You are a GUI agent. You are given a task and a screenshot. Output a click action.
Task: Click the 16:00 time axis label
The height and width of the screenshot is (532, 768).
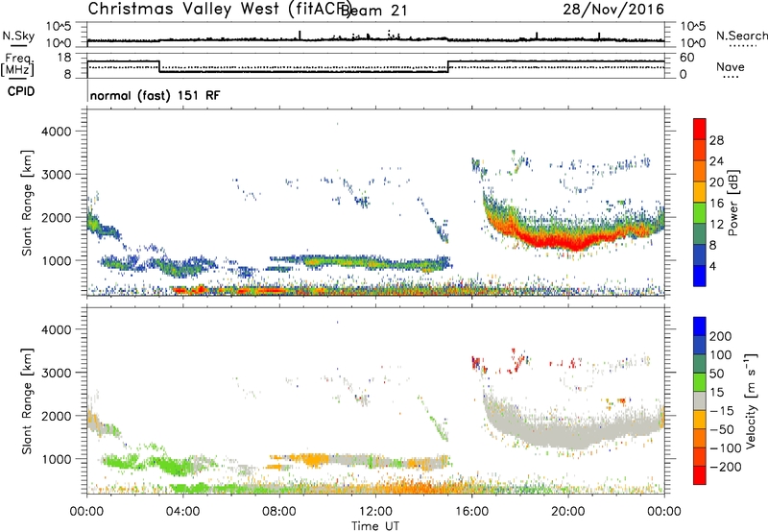click(x=471, y=512)
